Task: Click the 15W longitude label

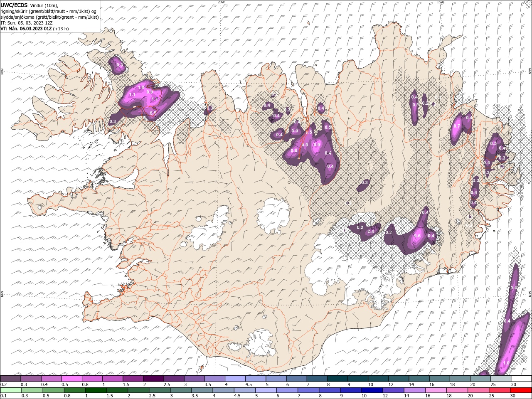Action: pyautogui.click(x=440, y=2)
